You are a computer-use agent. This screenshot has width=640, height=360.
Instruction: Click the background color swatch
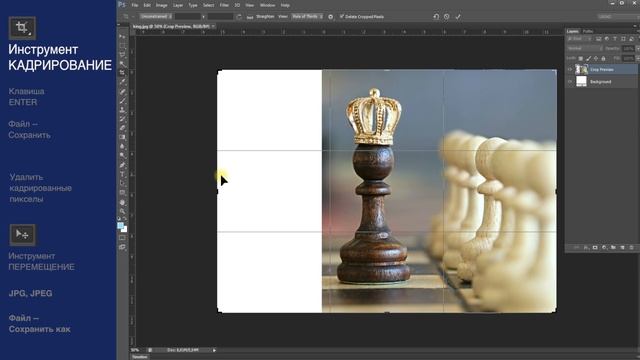click(x=124, y=229)
